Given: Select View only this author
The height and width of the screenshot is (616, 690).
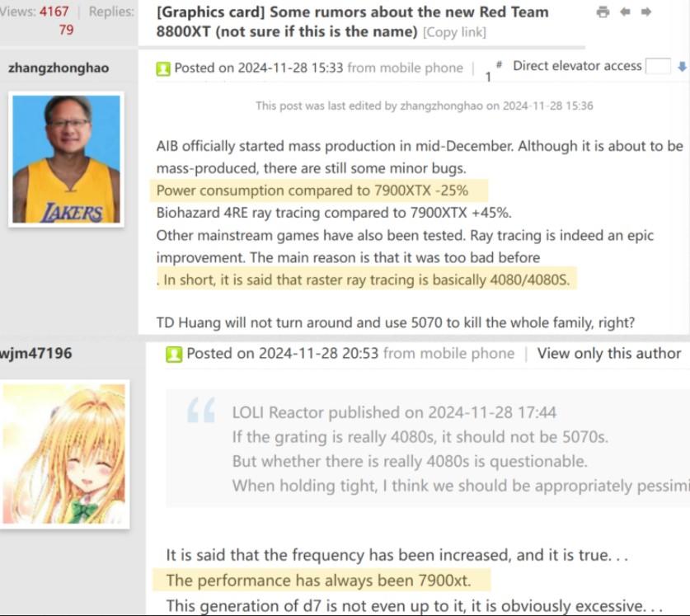Looking at the screenshot, I should (608, 354).
